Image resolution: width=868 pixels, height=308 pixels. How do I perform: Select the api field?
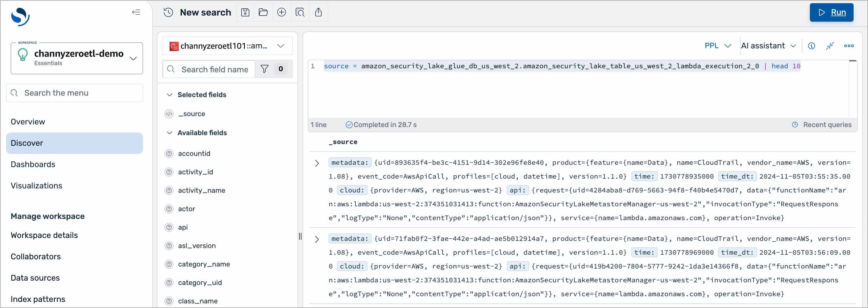tap(183, 227)
